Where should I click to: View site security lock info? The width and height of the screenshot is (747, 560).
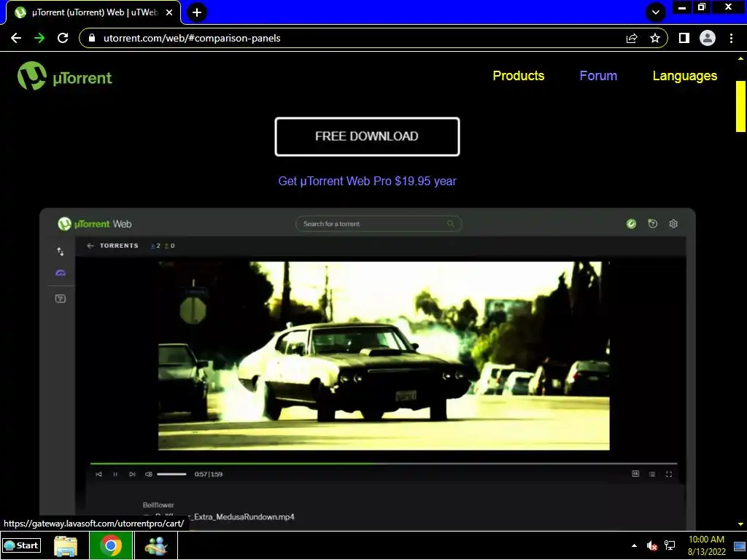click(x=92, y=38)
